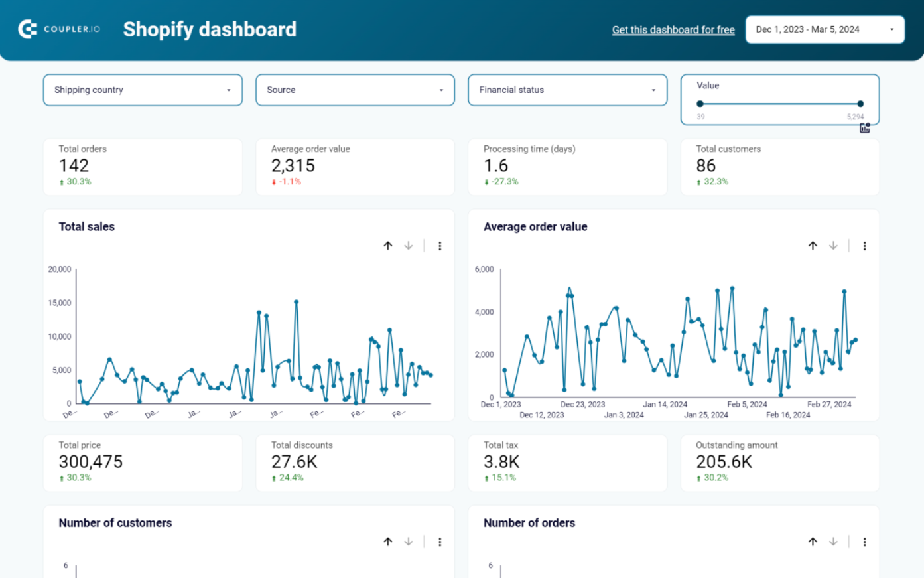Screen dimensions: 924x578
Task: Click Total tax value 3.8K
Action: point(501,461)
